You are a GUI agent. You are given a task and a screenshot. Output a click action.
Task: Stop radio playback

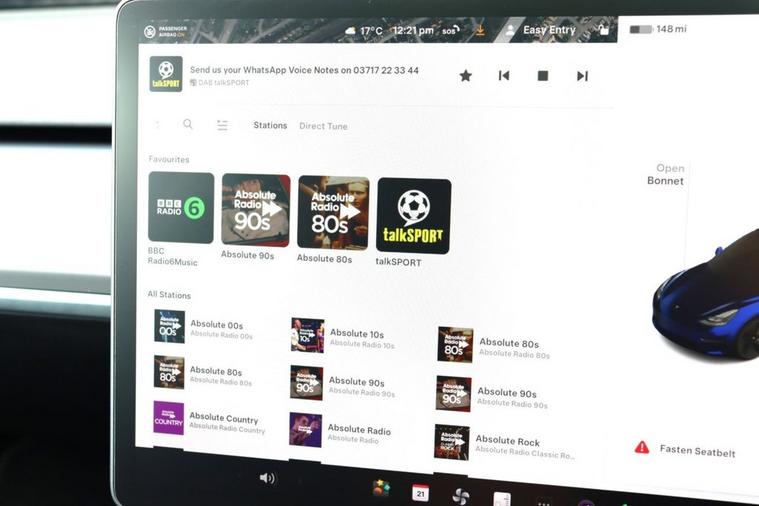pyautogui.click(x=543, y=76)
